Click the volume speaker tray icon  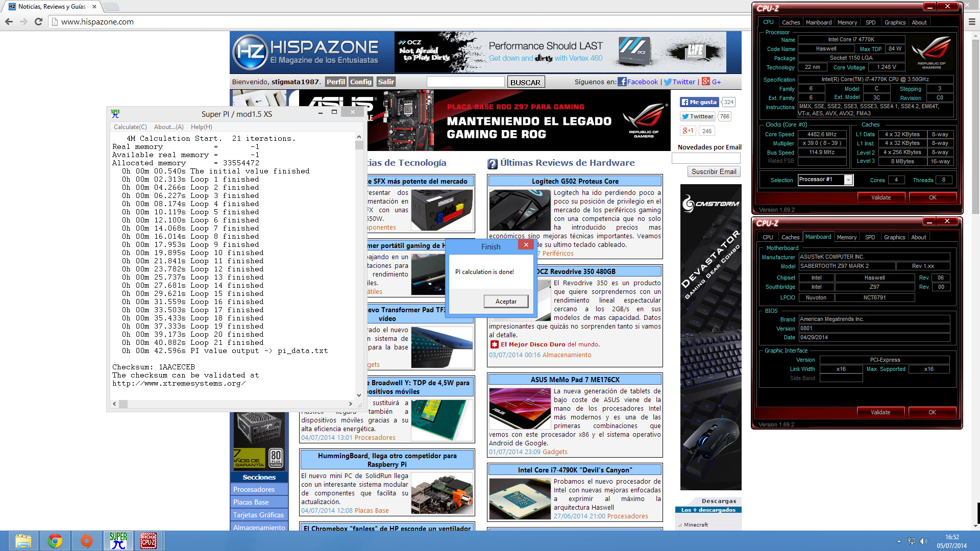click(923, 541)
